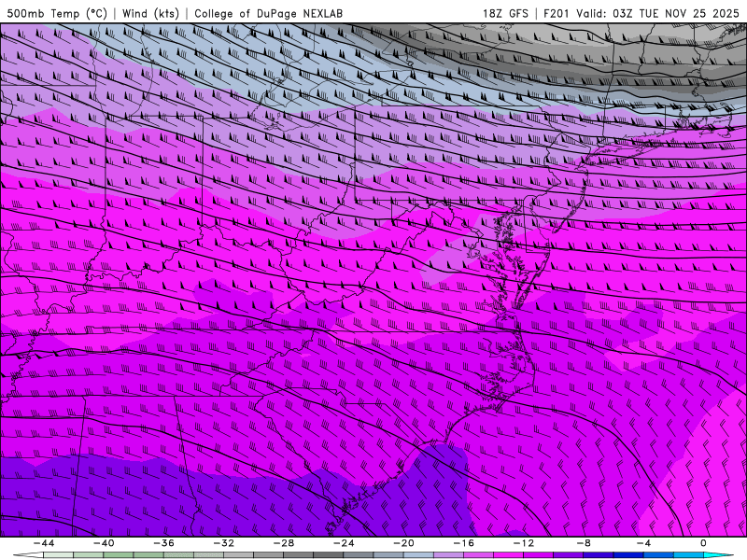Click the pale green swatch under -44 label
This screenshot has width=747, height=560.
click(x=58, y=555)
